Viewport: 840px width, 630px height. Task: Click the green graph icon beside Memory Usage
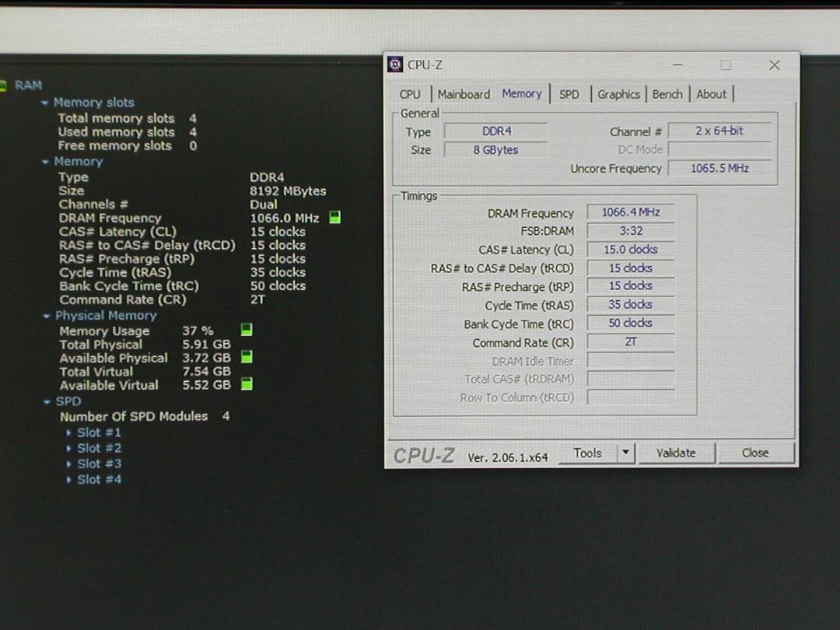(247, 330)
